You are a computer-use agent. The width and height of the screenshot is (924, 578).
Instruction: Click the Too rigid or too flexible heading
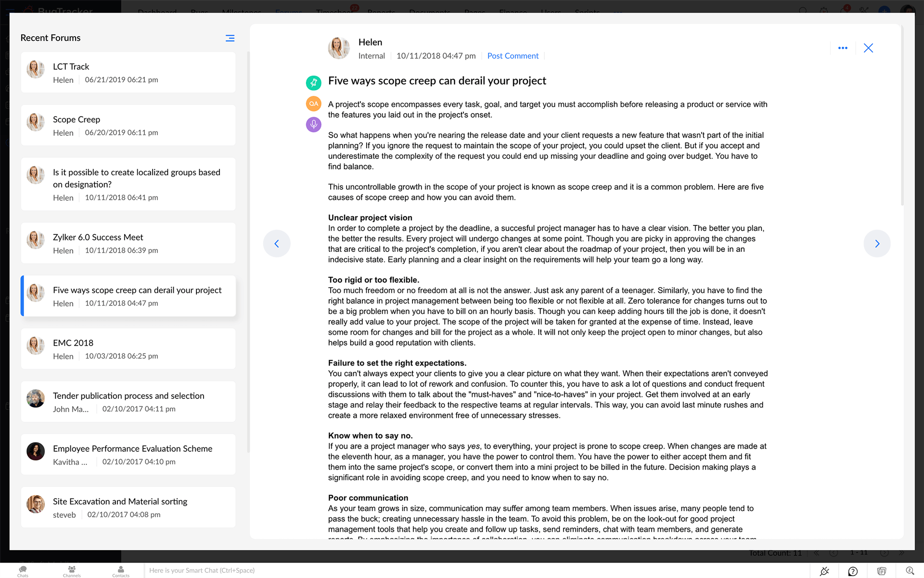(373, 280)
